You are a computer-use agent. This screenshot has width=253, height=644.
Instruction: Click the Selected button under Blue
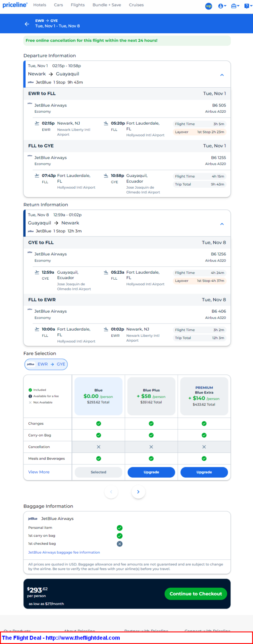pyautogui.click(x=99, y=472)
